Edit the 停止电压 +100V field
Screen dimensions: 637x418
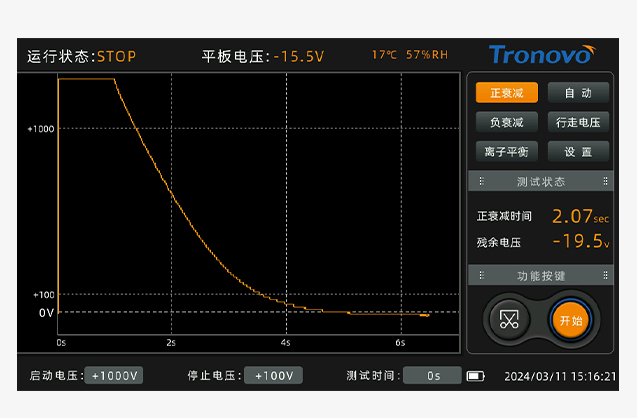coord(274,375)
